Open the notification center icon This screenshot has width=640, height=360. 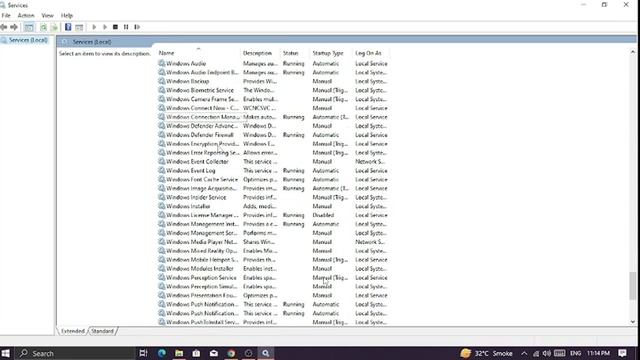pyautogui.click(x=622, y=353)
